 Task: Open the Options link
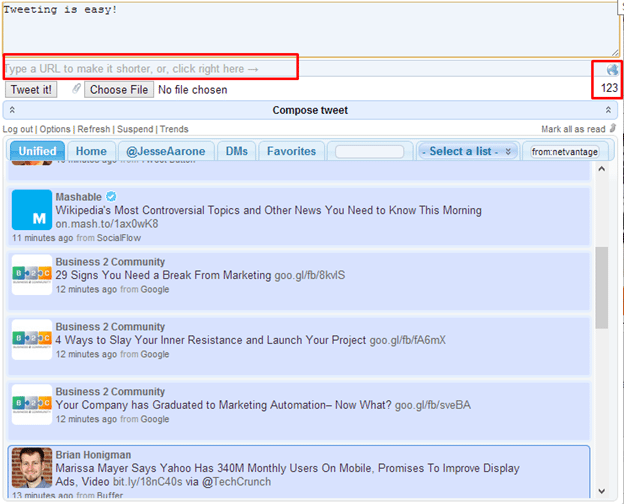[x=55, y=129]
